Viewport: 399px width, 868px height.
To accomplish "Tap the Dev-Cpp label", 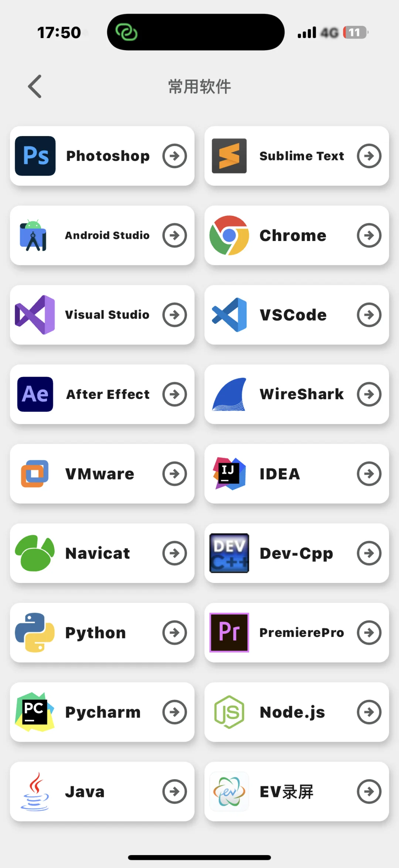I will pyautogui.click(x=296, y=553).
